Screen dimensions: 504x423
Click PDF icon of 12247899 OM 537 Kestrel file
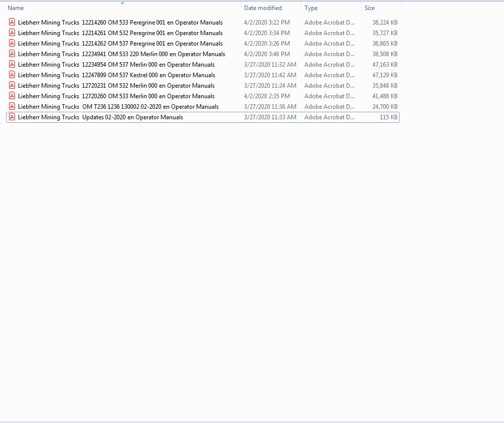12,75
